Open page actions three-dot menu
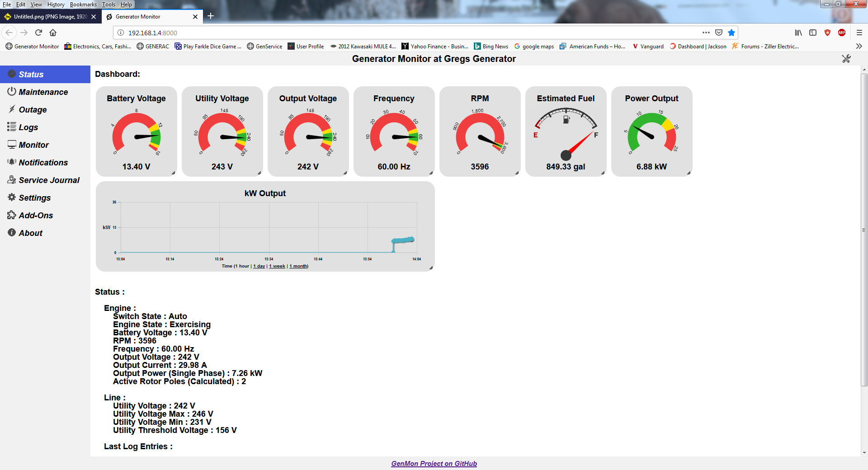Image resolution: width=868 pixels, height=470 pixels. click(x=706, y=33)
